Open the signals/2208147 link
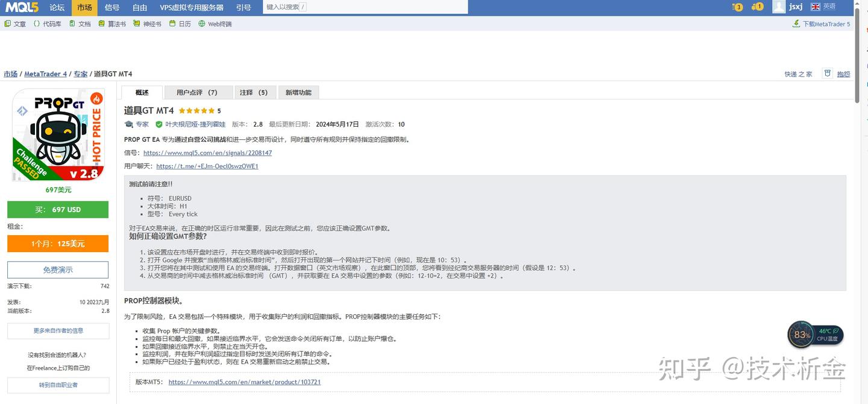The height and width of the screenshot is (404, 868). tap(207, 153)
